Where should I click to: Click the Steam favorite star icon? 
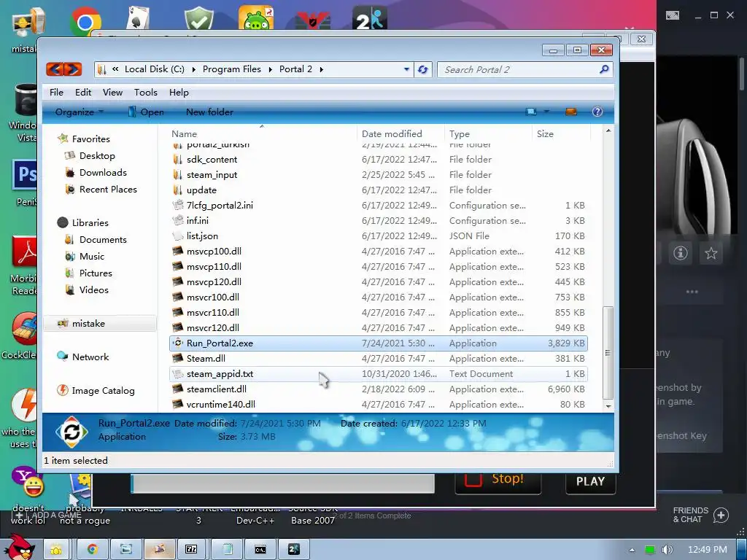click(x=711, y=253)
